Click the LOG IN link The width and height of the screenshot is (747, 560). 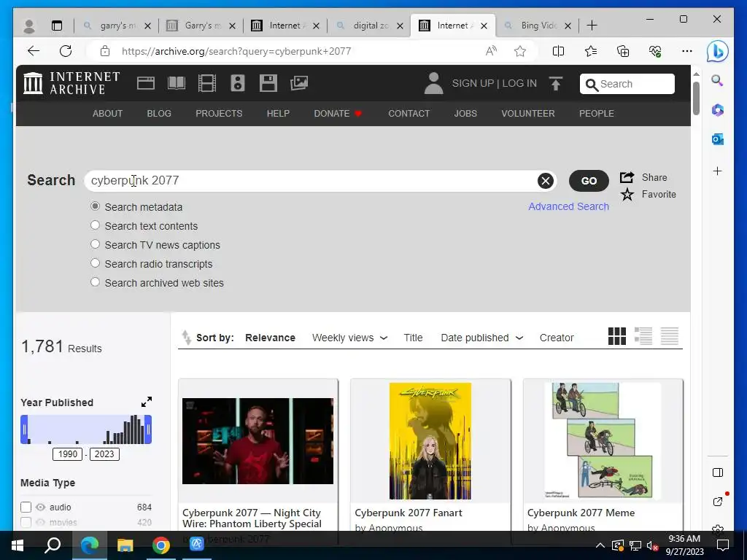(x=519, y=83)
